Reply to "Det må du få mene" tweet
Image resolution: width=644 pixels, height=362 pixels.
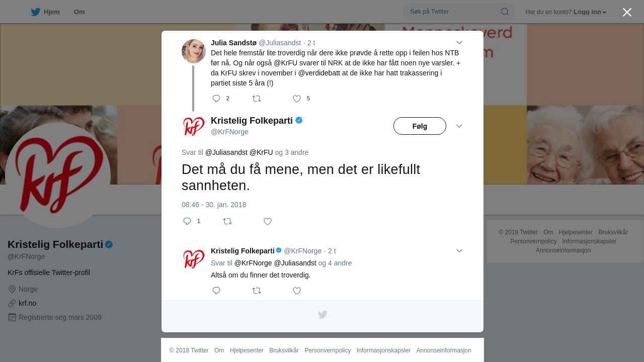click(x=187, y=221)
